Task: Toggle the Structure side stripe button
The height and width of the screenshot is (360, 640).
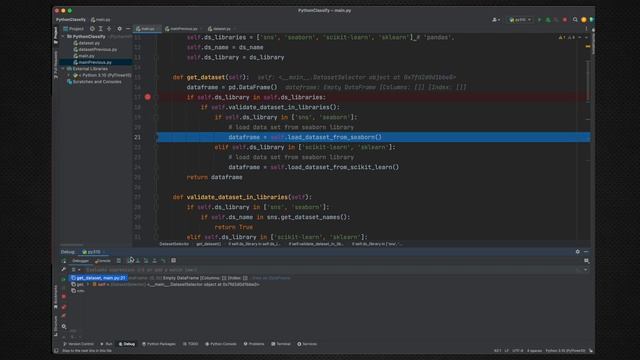Action: click(x=56, y=325)
